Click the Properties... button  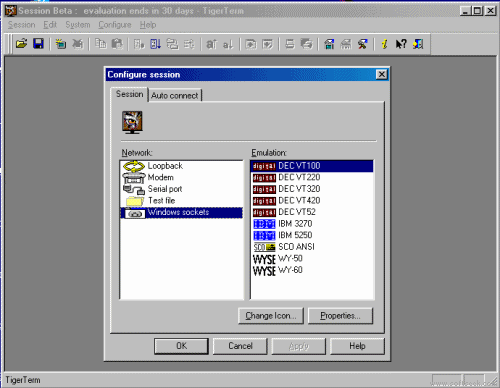[340, 316]
